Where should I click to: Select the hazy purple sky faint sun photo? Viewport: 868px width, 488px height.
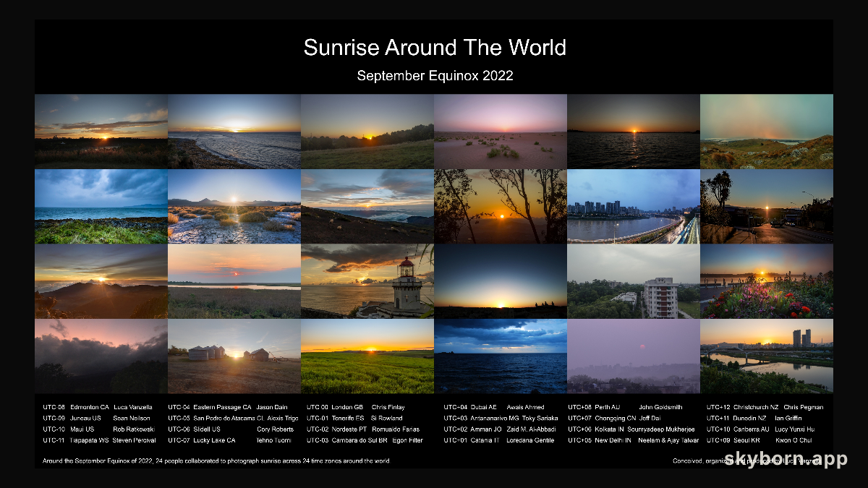pos(634,356)
